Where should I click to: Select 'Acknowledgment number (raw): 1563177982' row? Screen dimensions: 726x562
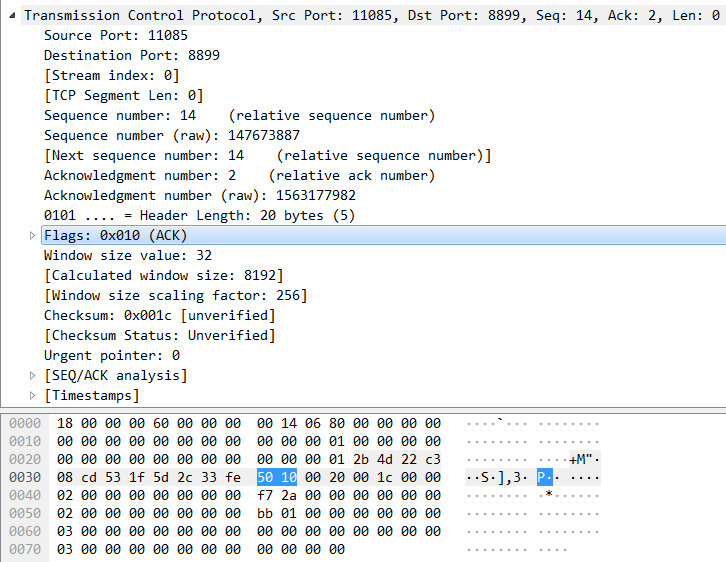[200, 195]
